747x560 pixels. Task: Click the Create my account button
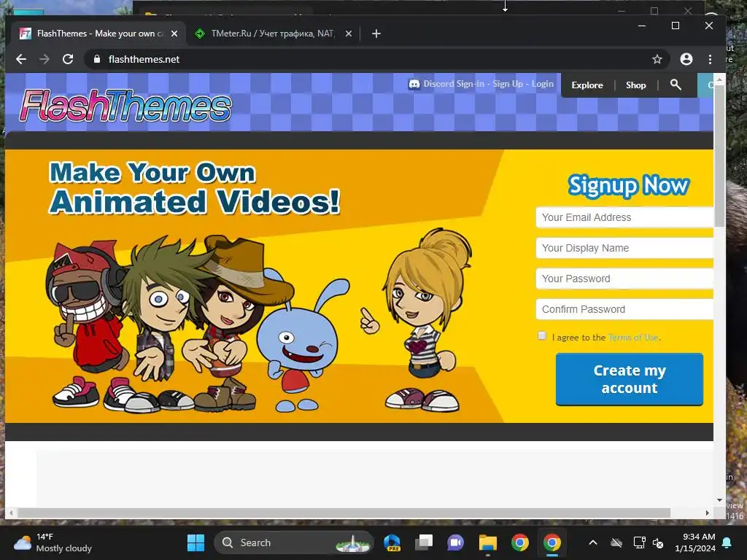coord(630,379)
